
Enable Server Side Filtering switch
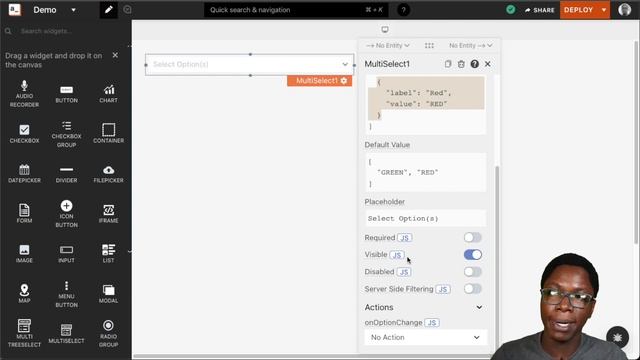473,289
